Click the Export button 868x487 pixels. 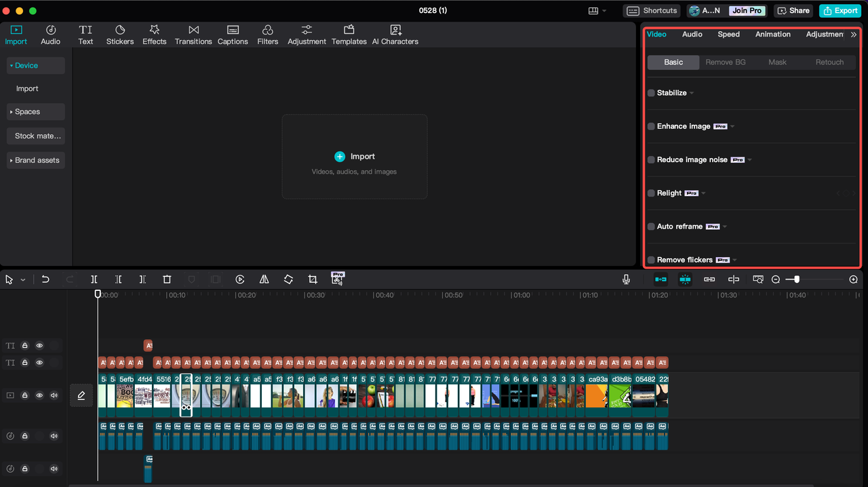(840, 11)
